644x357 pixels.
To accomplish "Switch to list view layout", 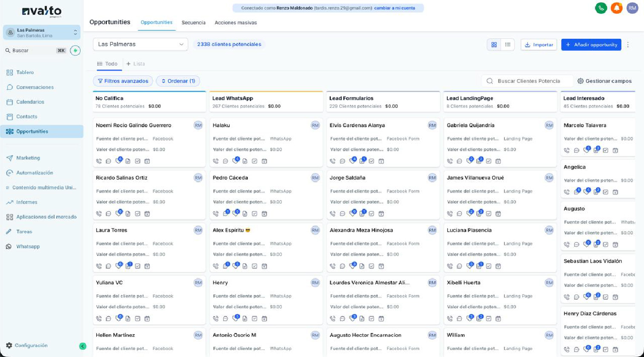I will click(x=508, y=45).
